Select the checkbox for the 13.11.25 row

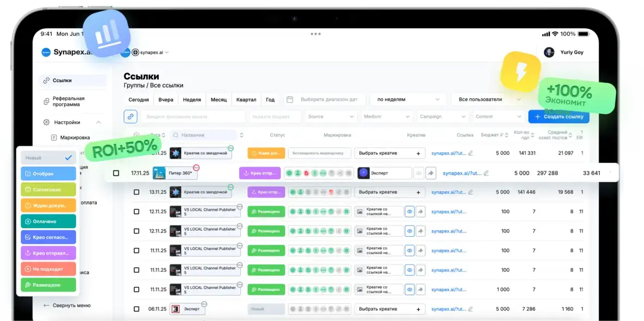click(x=137, y=192)
